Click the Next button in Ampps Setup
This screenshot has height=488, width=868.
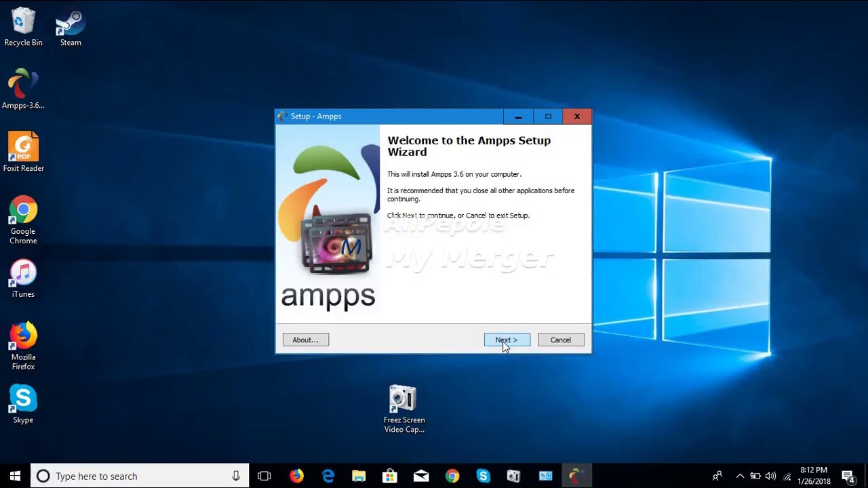tap(507, 340)
